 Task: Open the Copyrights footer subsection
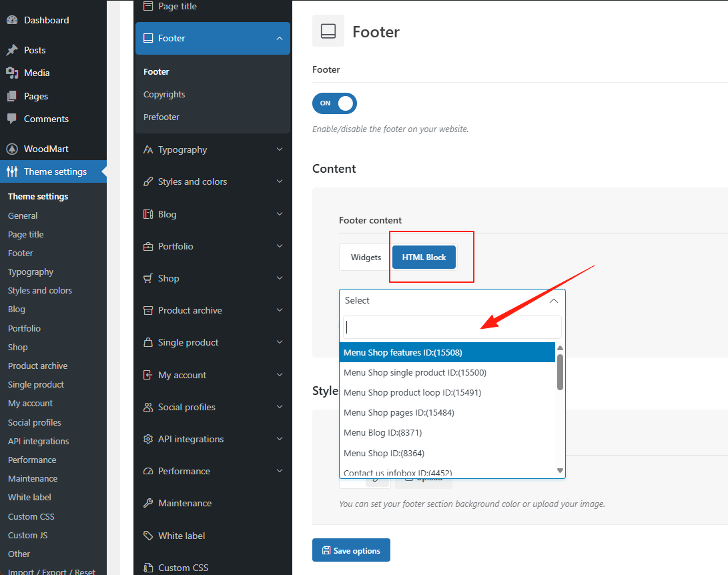tap(164, 95)
